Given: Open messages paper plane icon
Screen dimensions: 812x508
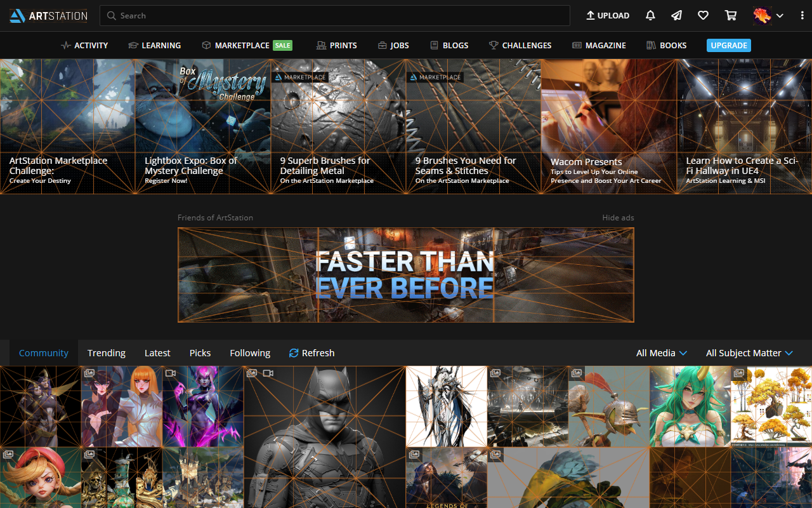Looking at the screenshot, I should (677, 15).
